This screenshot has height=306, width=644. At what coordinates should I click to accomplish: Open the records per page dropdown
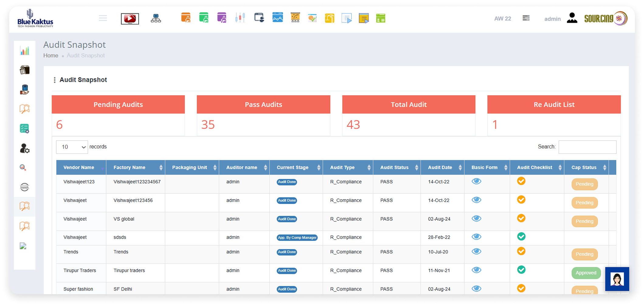(x=72, y=147)
